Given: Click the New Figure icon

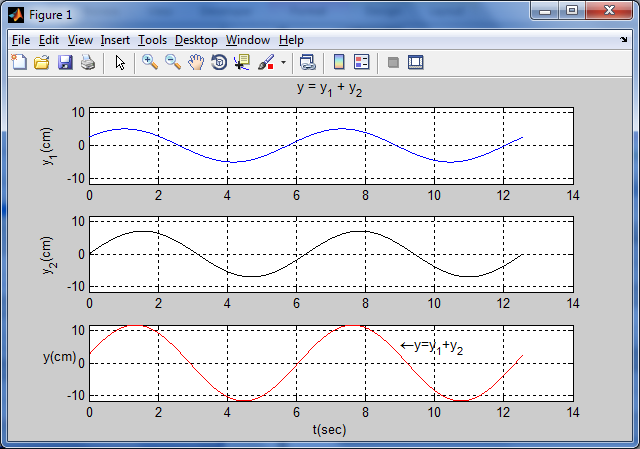Looking at the screenshot, I should point(19,62).
